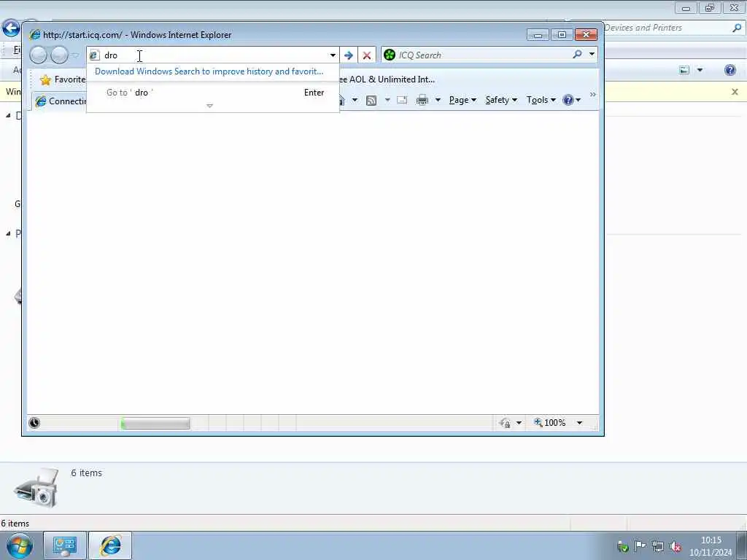The image size is (747, 560).
Task: Click the ICQ Search magnifier icon
Action: pos(578,55)
